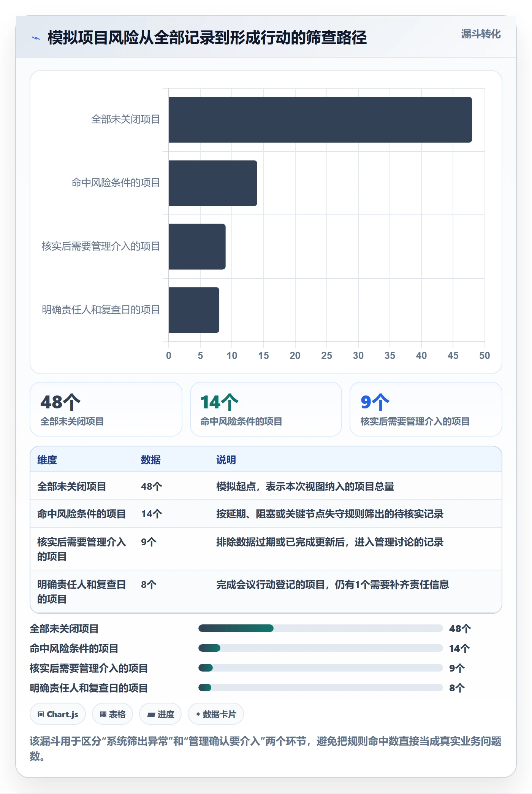Click description starting with 完成会议行动登记
Image resolution: width=532 pixels, height=794 pixels.
[x=332, y=584]
